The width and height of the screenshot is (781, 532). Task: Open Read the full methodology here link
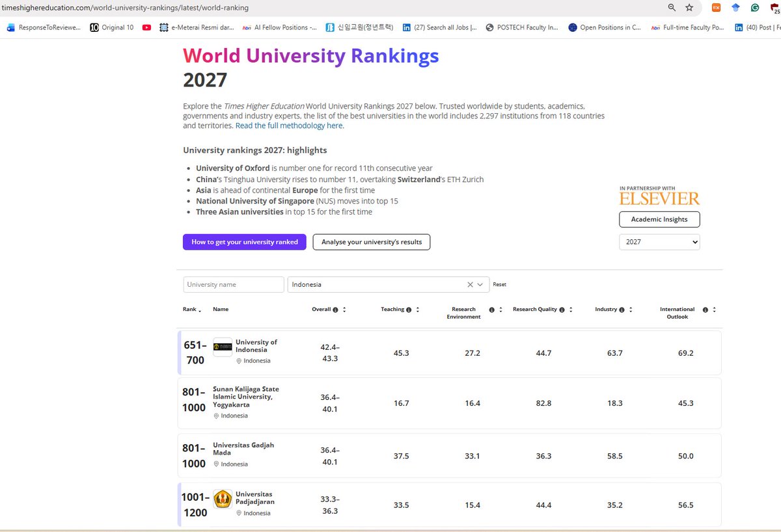290,126
